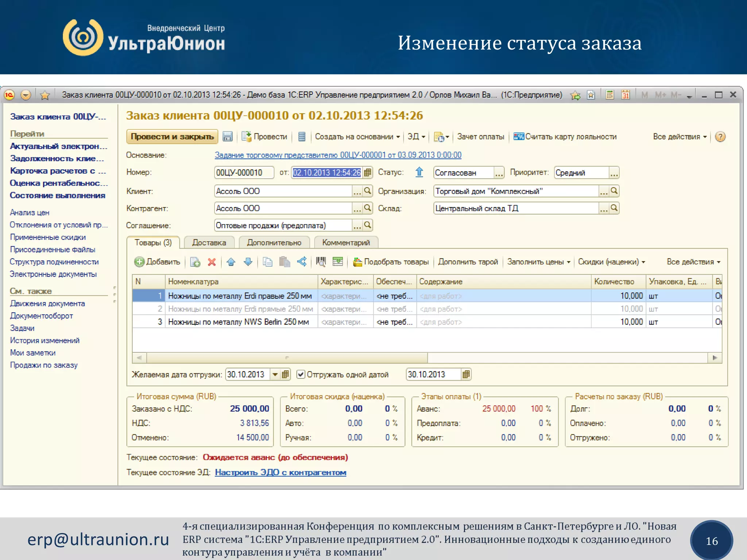Select row Ножницы по металлу Erdi прямые
747x560 pixels.
point(427,309)
